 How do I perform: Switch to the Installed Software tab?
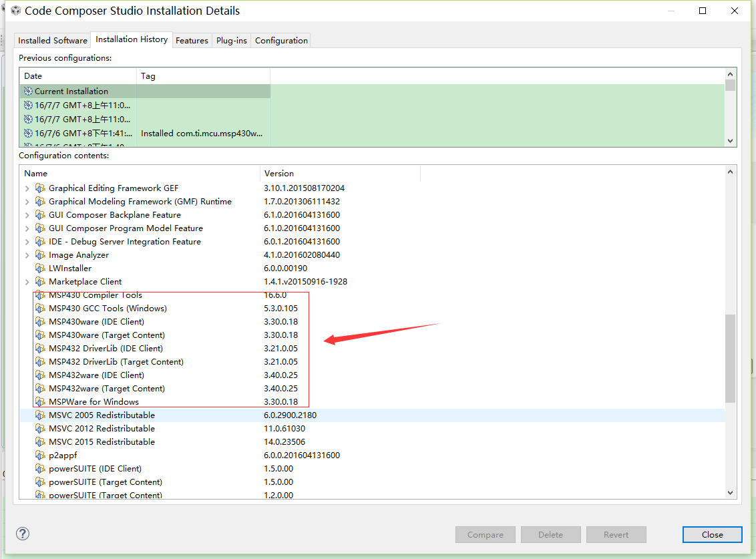tap(53, 41)
